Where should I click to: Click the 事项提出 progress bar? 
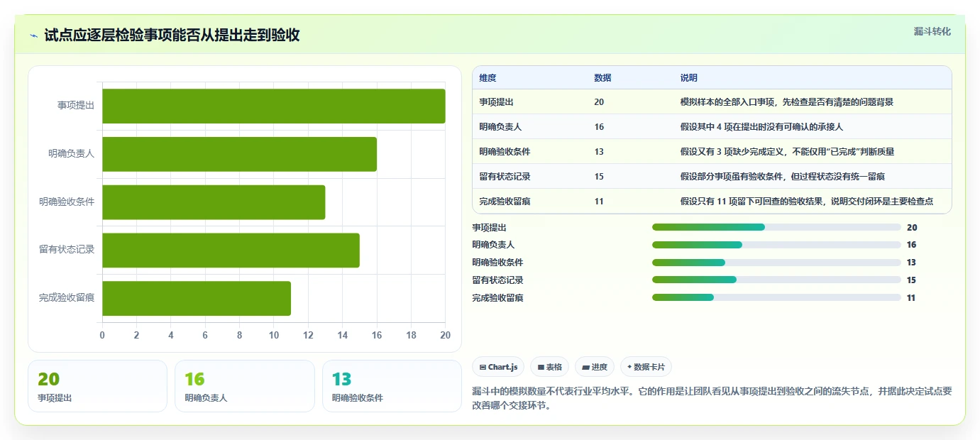tap(776, 227)
